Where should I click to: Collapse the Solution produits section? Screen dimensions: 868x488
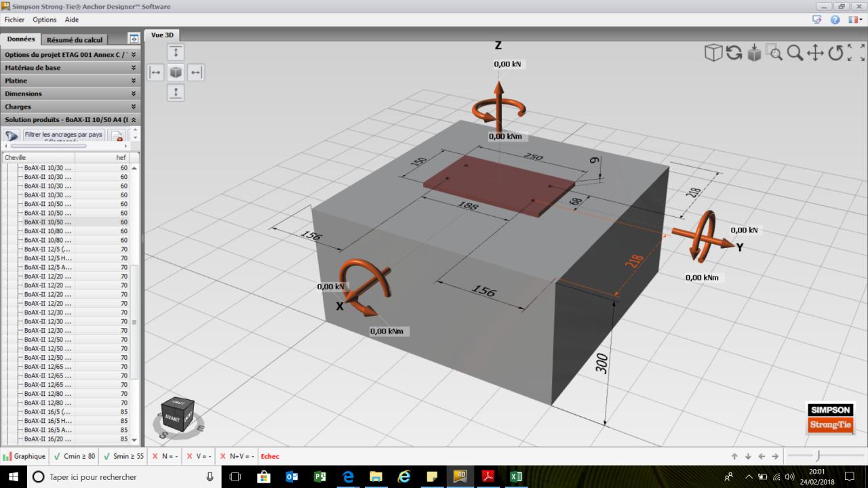[x=71, y=119]
